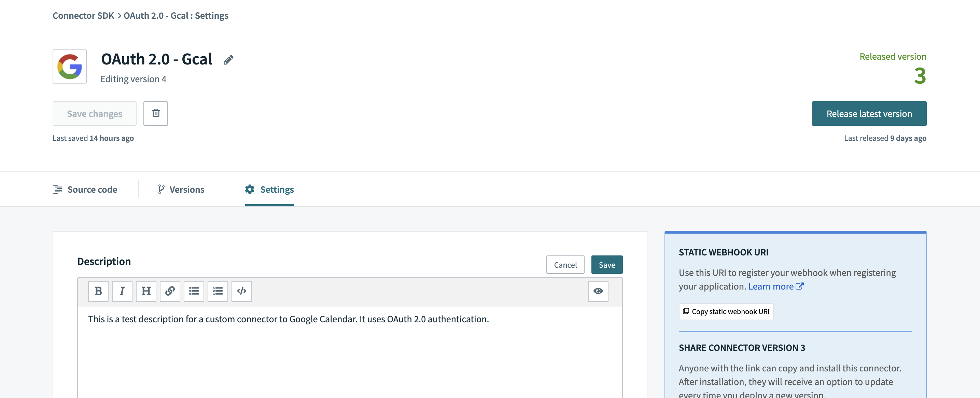The width and height of the screenshot is (980, 398).
Task: Copy the static webhook URI
Action: pyautogui.click(x=726, y=311)
